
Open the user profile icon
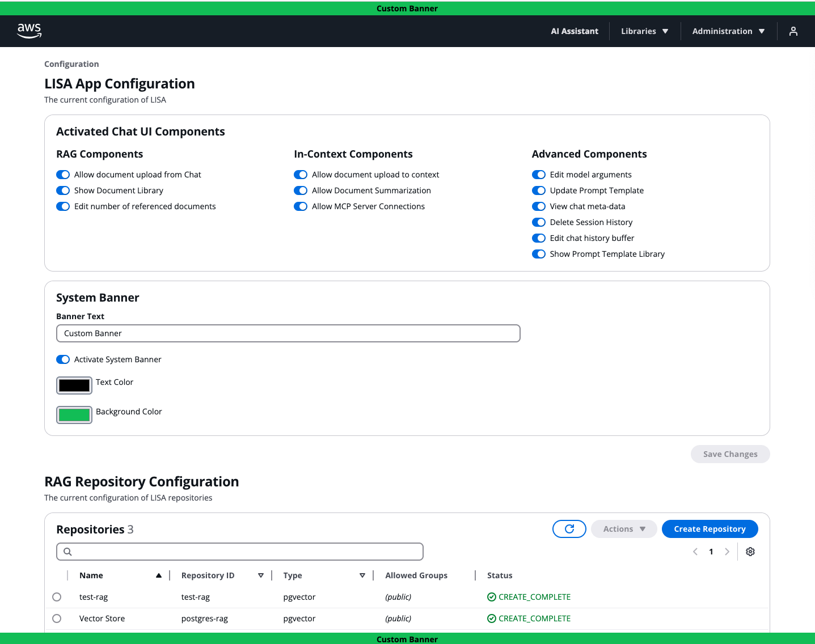(793, 31)
